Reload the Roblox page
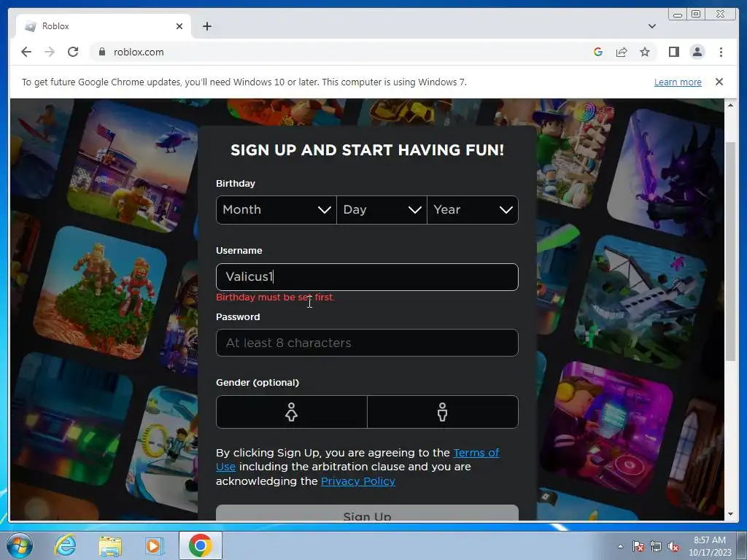Image resolution: width=747 pixels, height=560 pixels. [73, 52]
